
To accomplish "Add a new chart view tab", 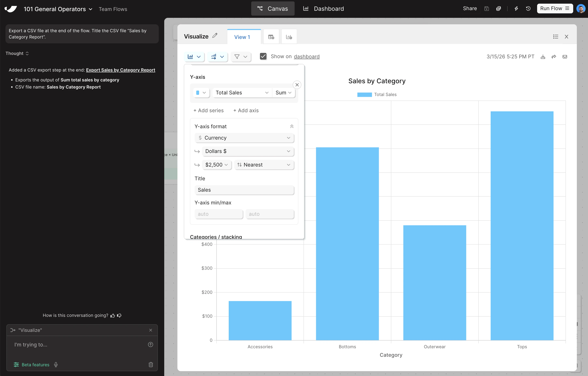I will click(x=289, y=37).
